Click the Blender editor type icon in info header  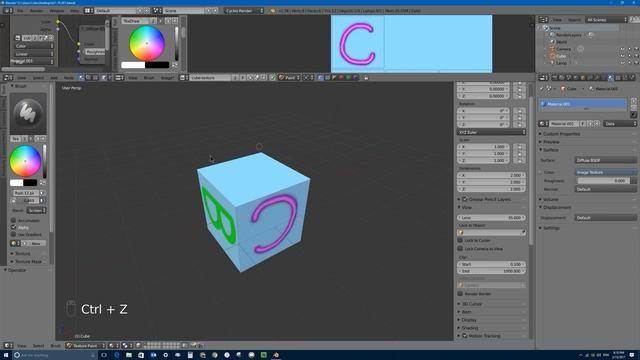coord(8,11)
